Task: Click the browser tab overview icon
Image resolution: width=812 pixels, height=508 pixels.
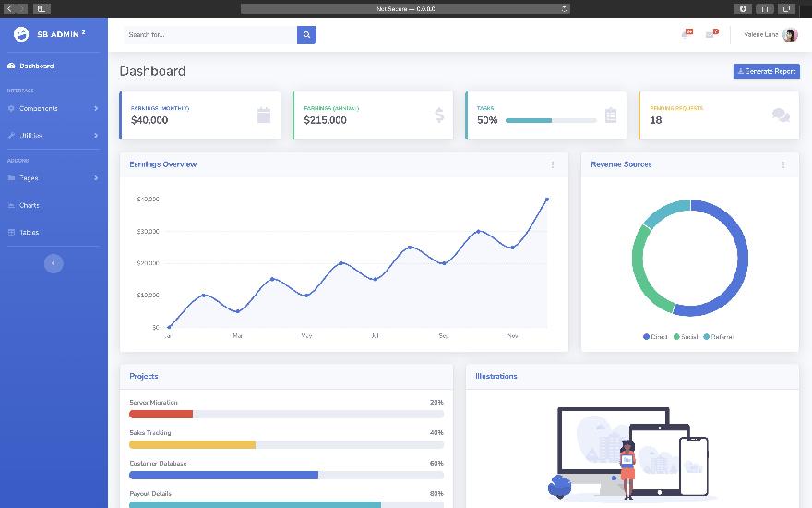Action: coord(786,9)
